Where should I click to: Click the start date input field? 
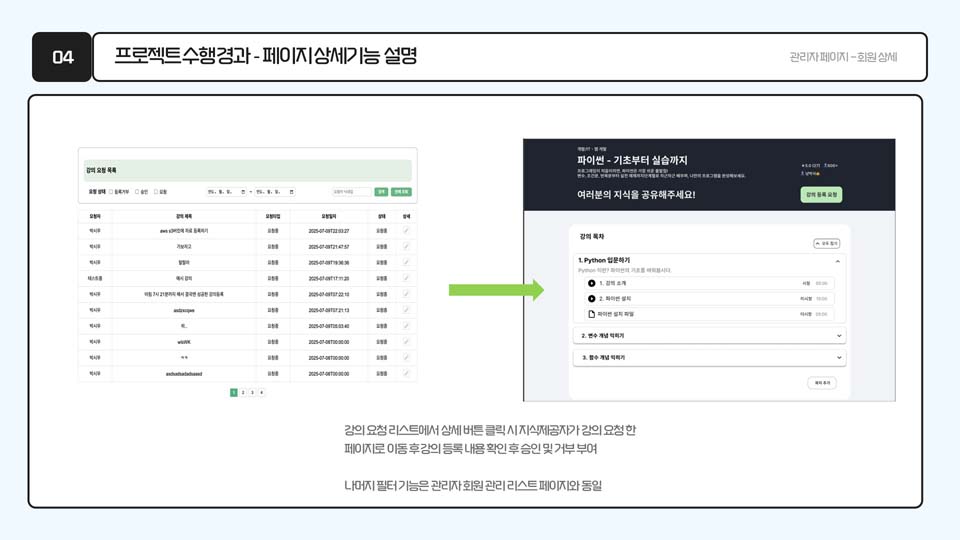tap(226, 192)
